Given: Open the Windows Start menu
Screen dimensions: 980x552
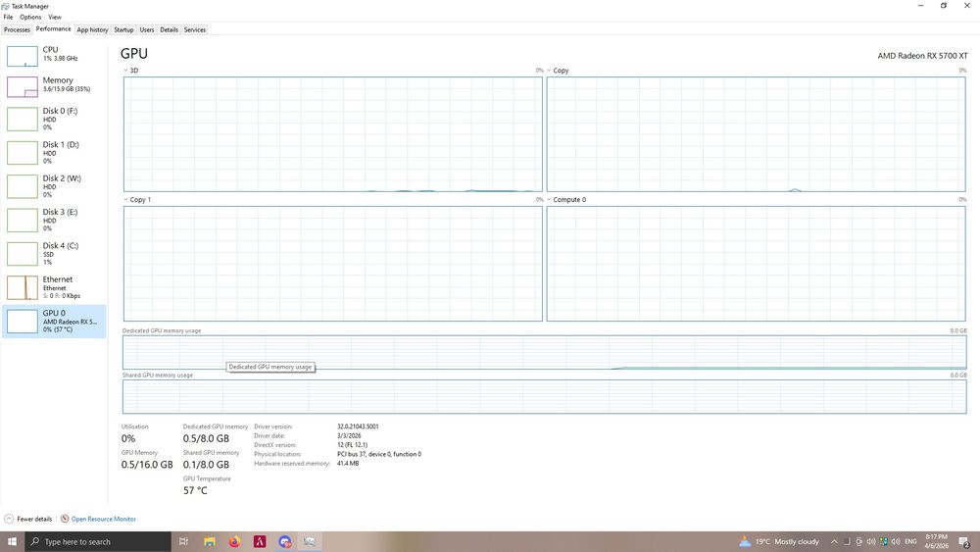Looking at the screenshot, I should 12,541.
